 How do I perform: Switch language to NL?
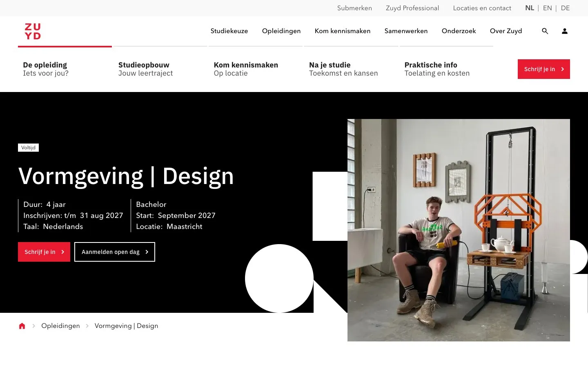pos(530,8)
